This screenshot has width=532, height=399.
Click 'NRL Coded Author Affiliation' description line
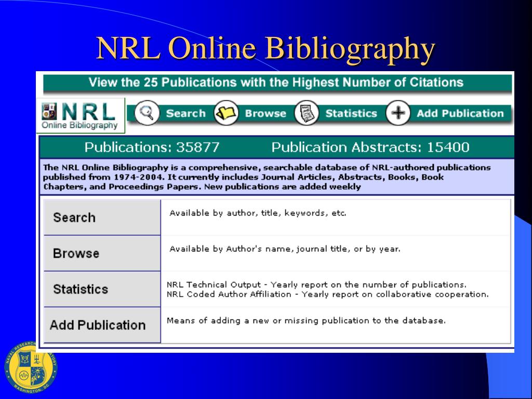[328, 294]
